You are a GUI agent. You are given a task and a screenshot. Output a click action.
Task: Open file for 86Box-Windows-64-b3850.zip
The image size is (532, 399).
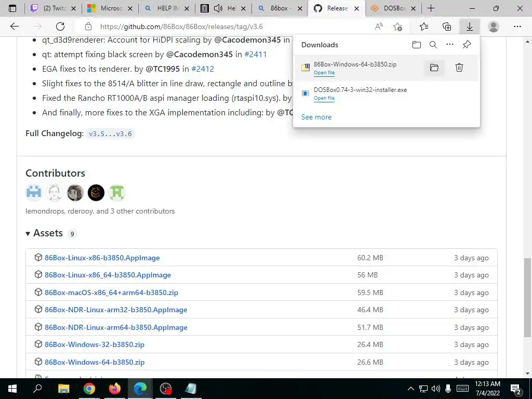click(x=324, y=73)
